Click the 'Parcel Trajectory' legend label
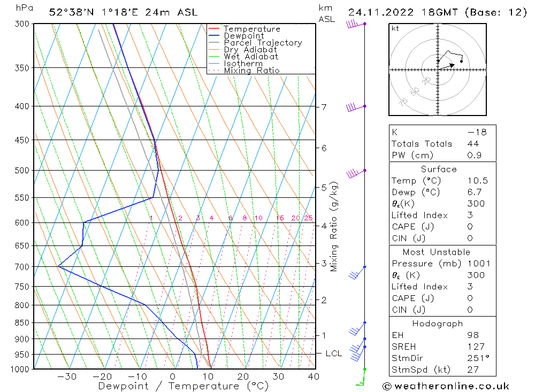The width and height of the screenshot is (535, 392). (x=263, y=43)
